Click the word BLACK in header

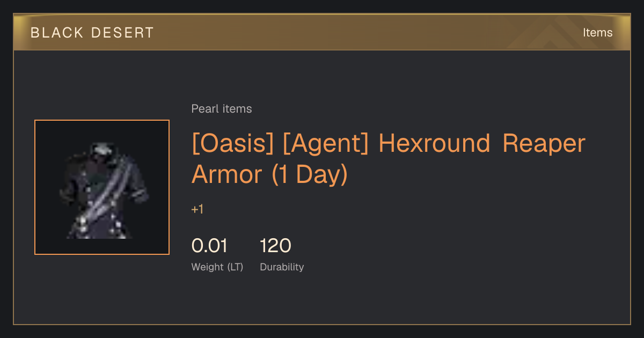[x=57, y=33]
